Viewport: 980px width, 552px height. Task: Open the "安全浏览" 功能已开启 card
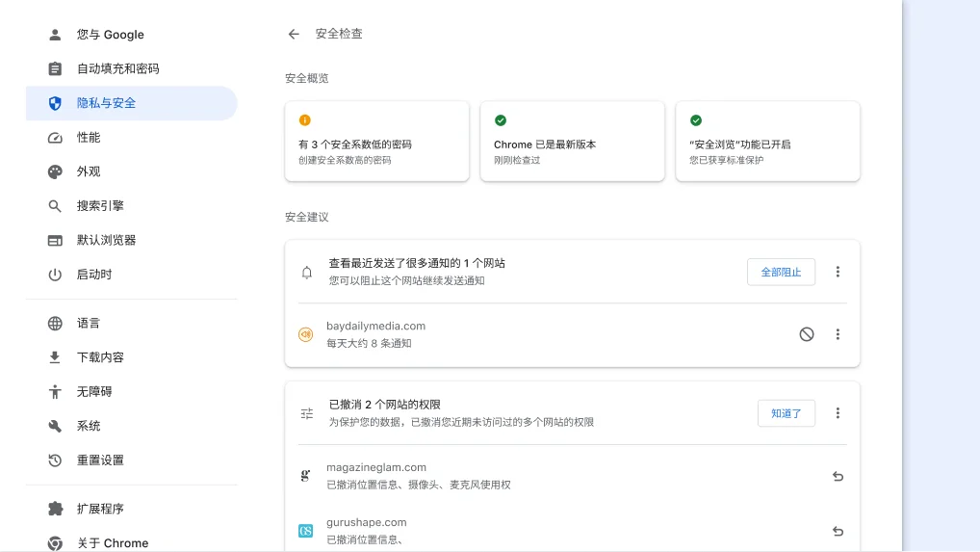pos(767,142)
